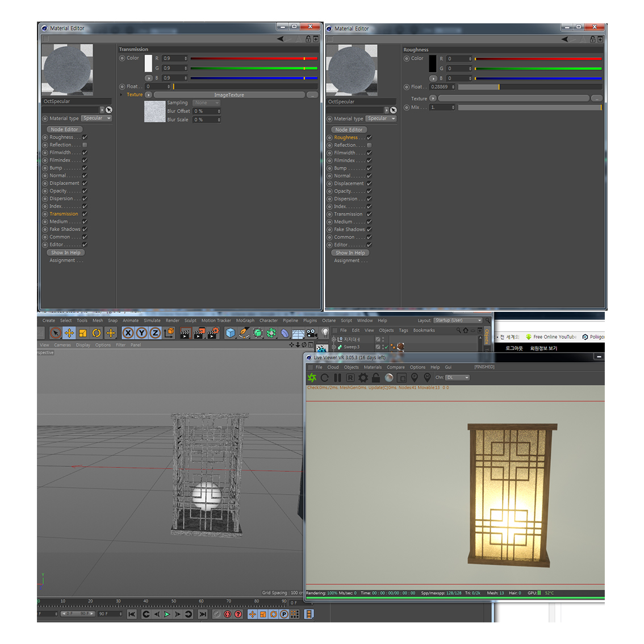Viewport: 644px width, 644px height.
Task: Toggle the Y axis lock icon
Action: coord(141,333)
